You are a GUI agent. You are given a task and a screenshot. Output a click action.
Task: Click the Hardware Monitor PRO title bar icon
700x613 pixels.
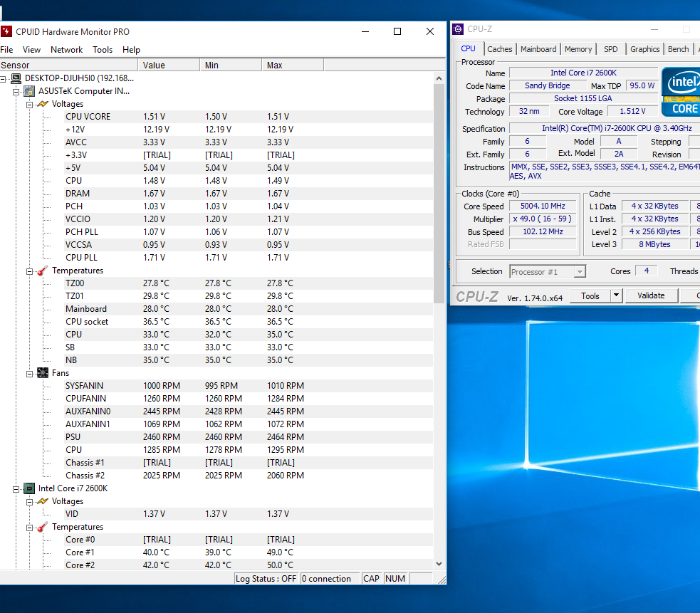pyautogui.click(x=6, y=31)
